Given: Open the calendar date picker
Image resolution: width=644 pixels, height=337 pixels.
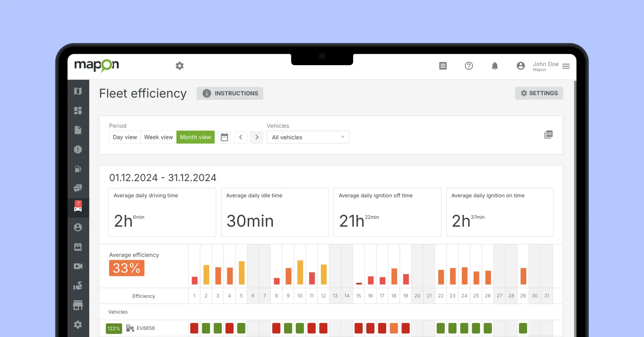Looking at the screenshot, I should coord(224,137).
